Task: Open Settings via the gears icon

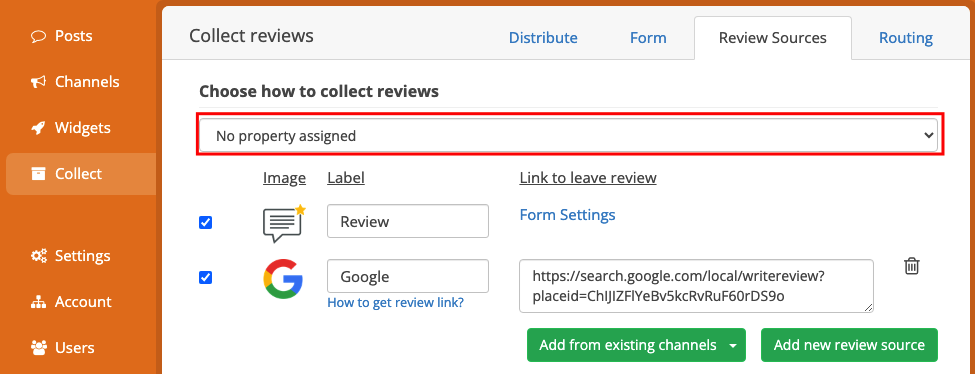Action: pyautogui.click(x=39, y=256)
